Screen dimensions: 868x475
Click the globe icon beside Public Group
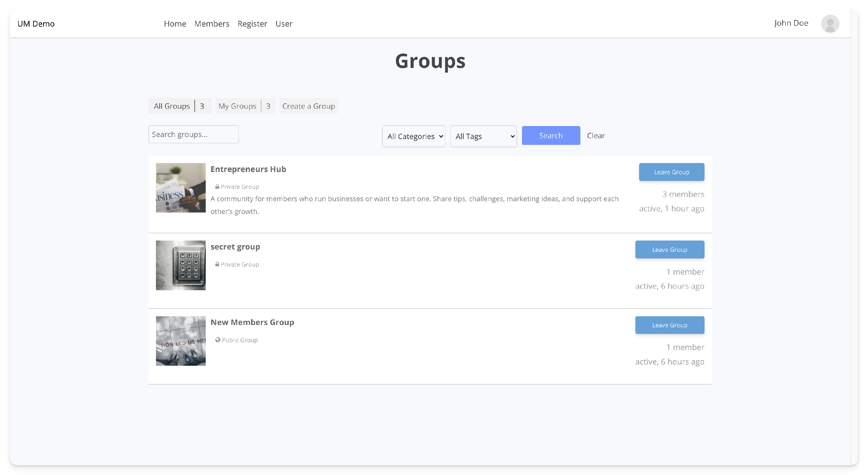[218, 340]
